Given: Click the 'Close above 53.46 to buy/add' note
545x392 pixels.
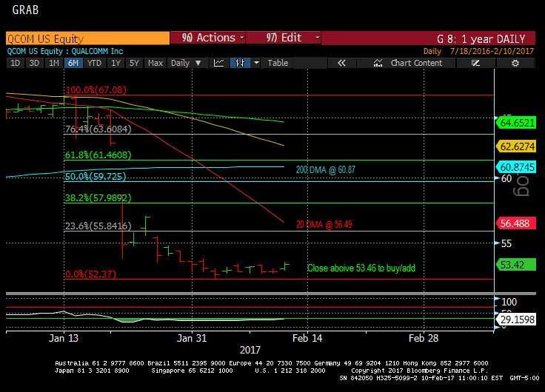Looking at the screenshot, I should point(361,268).
